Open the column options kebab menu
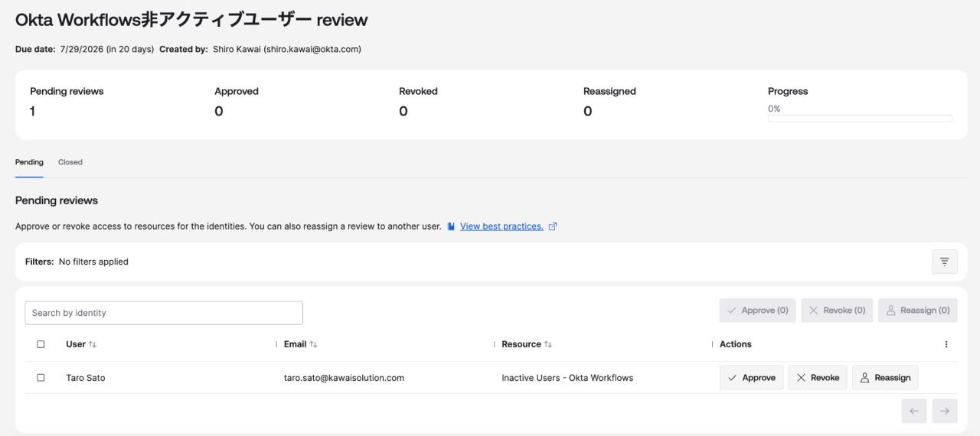This screenshot has width=980, height=436. point(946,344)
